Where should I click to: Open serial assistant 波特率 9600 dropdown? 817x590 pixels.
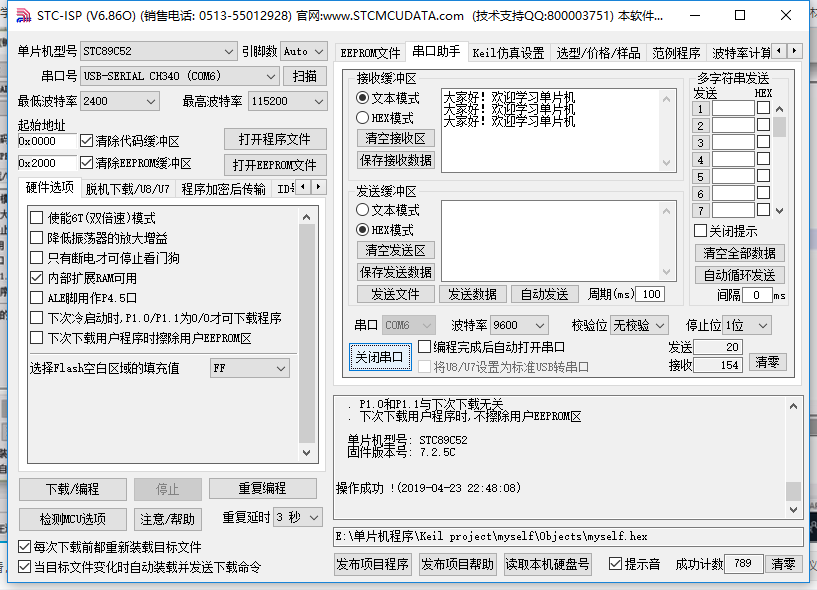(x=519, y=325)
